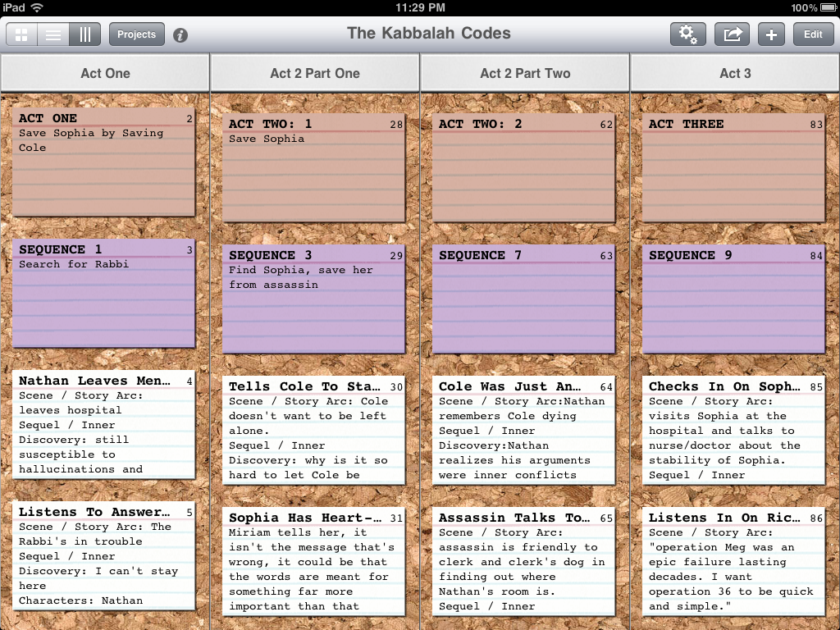Select the column view layout
This screenshot has height=630, width=840.
click(84, 34)
